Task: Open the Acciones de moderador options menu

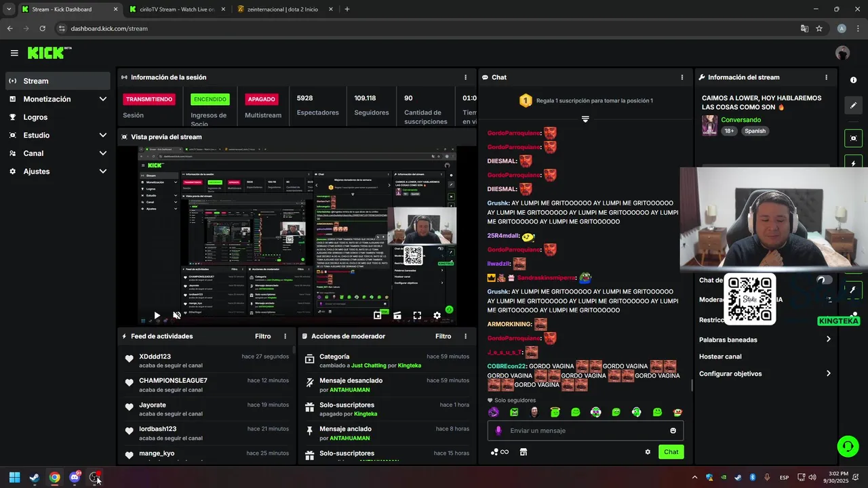Action: pyautogui.click(x=465, y=336)
